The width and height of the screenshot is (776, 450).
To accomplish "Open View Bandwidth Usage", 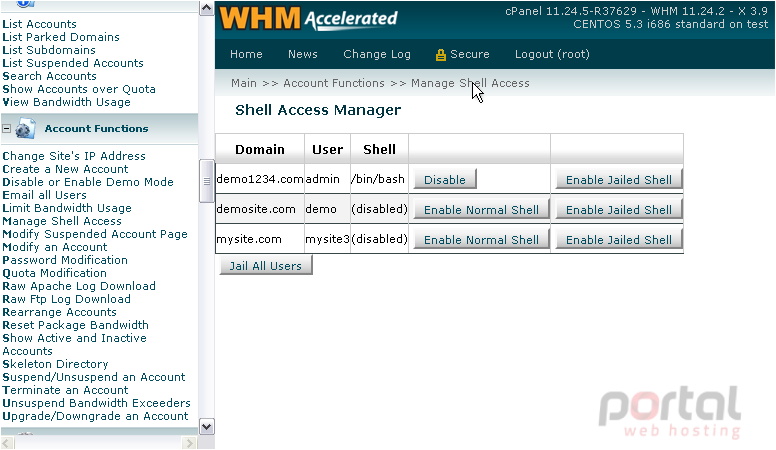I will click(x=67, y=102).
